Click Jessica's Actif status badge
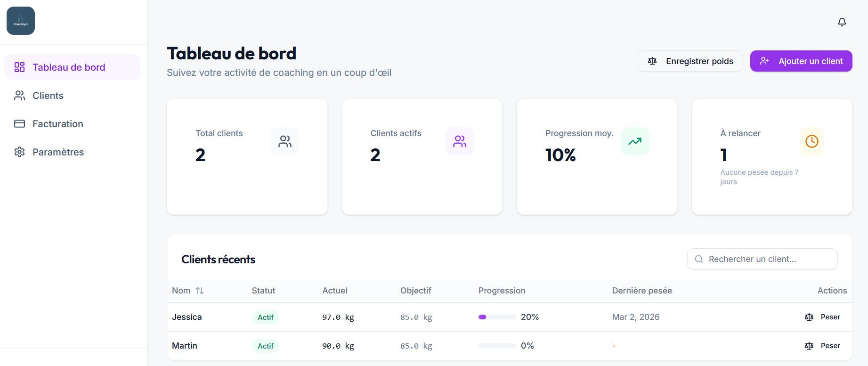Screen dimensions: 868x366 [266, 317]
